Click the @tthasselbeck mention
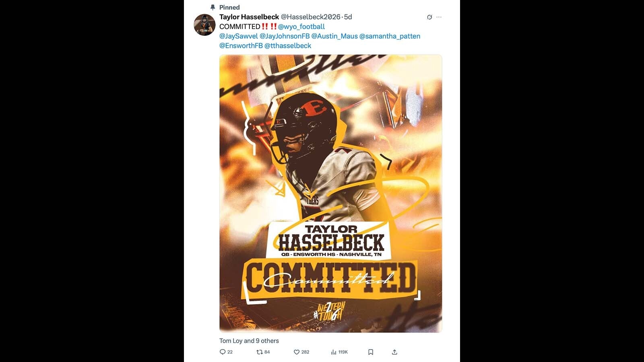The width and height of the screenshot is (644, 362). [x=288, y=46]
